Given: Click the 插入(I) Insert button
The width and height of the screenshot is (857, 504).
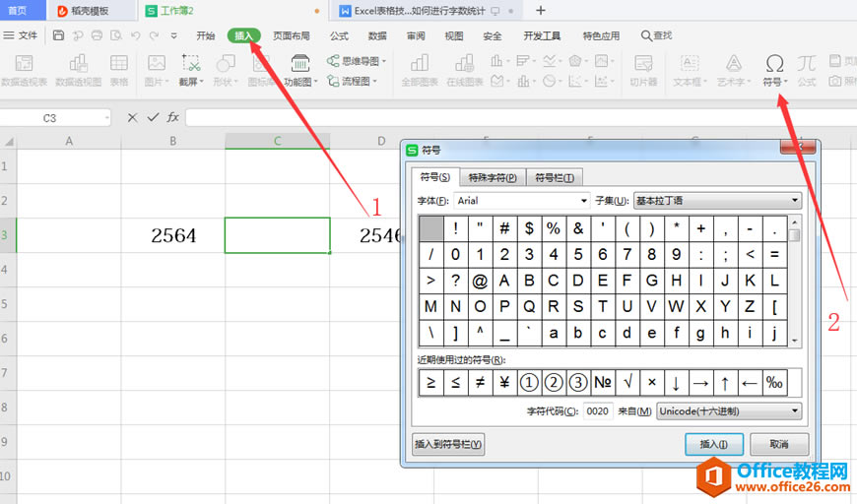Looking at the screenshot, I should 714,445.
